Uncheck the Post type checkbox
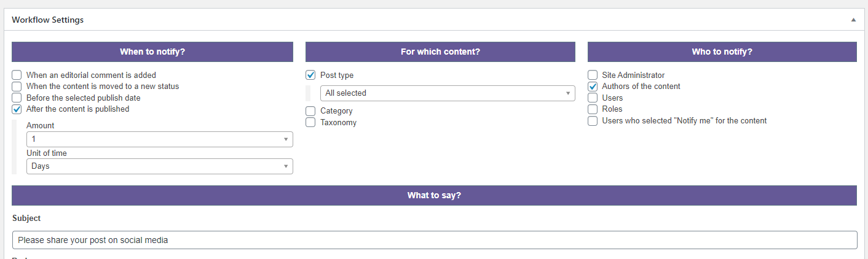This screenshot has height=259, width=868. click(x=311, y=75)
